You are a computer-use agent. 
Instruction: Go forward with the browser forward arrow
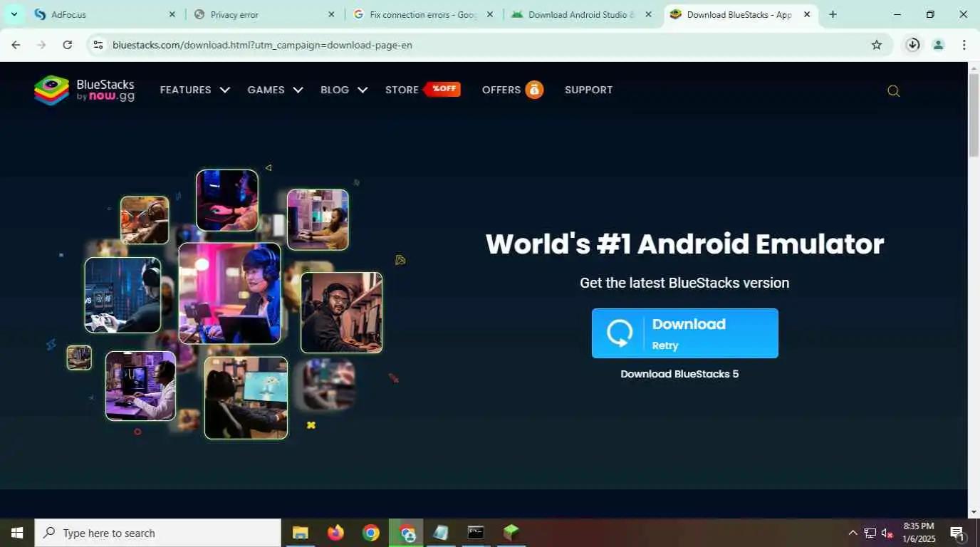pos(41,45)
